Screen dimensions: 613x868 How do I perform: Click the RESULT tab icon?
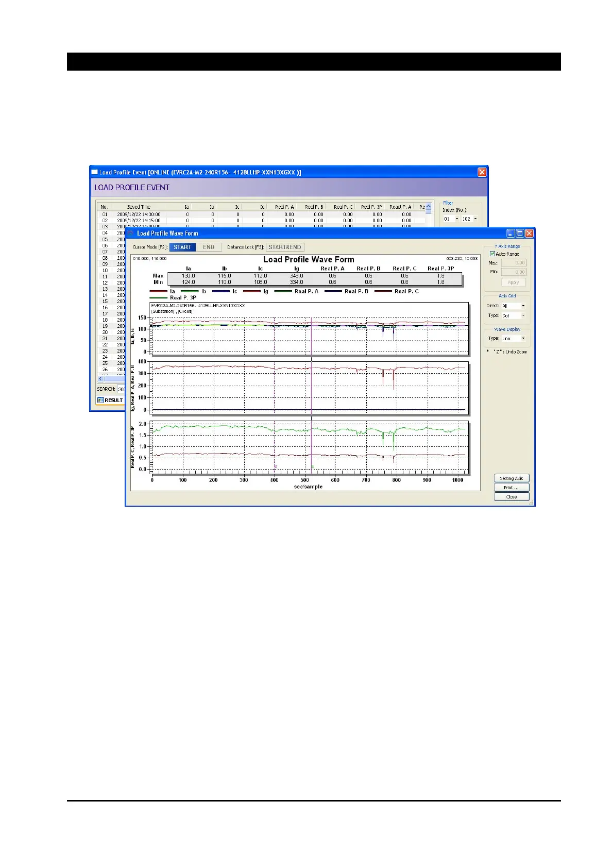[x=100, y=400]
